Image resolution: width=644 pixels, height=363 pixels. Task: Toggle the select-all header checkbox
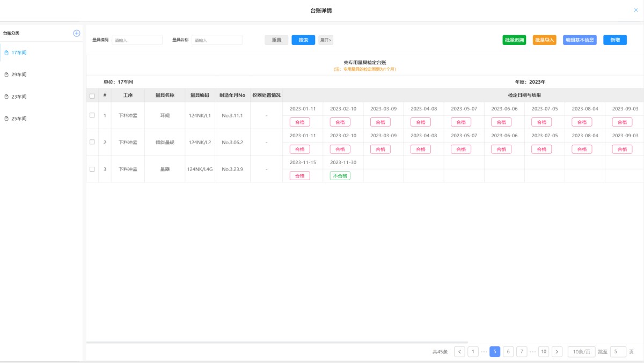[92, 96]
